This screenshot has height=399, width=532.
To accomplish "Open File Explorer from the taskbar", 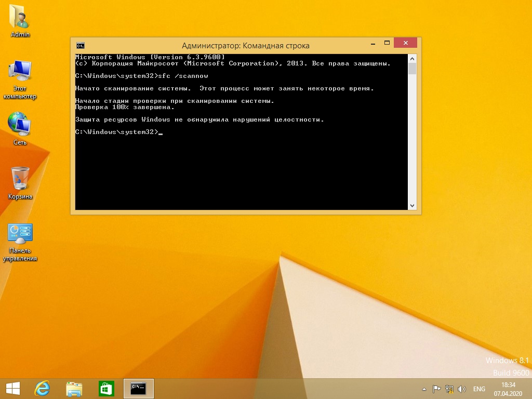I will [74, 388].
